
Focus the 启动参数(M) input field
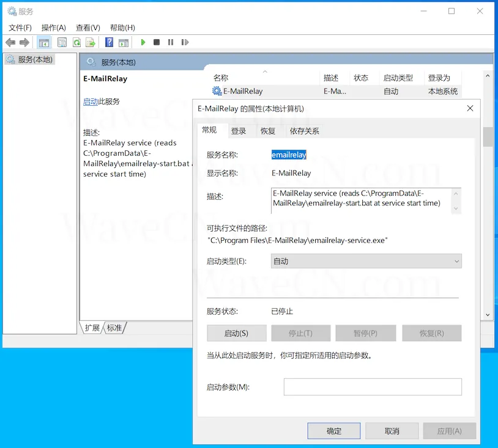[373, 387]
